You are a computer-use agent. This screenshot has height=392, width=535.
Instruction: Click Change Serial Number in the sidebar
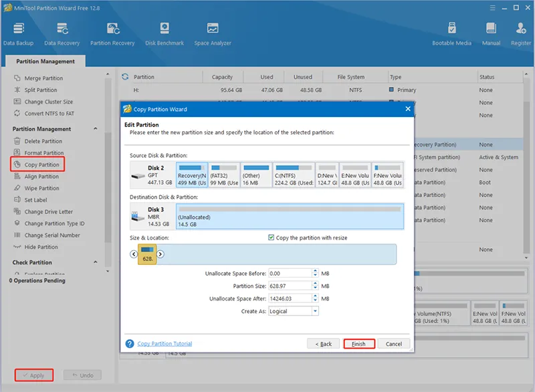tap(52, 235)
